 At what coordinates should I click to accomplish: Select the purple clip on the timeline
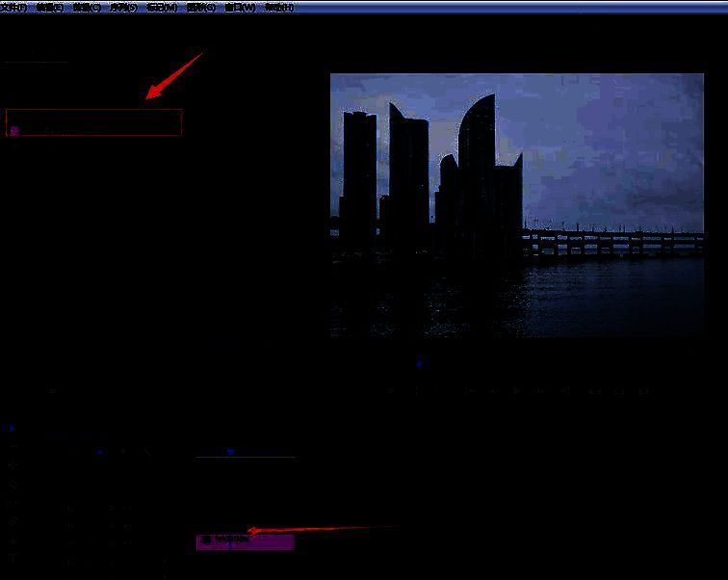(x=245, y=541)
